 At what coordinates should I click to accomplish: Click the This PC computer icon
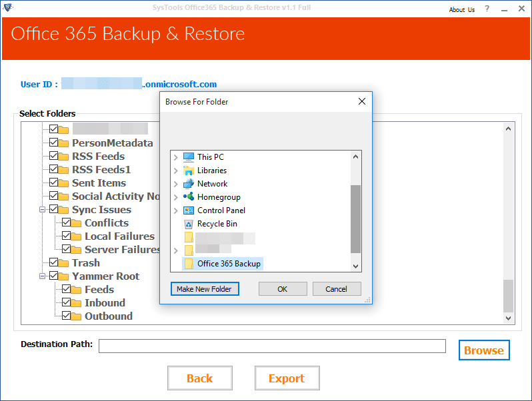click(189, 157)
